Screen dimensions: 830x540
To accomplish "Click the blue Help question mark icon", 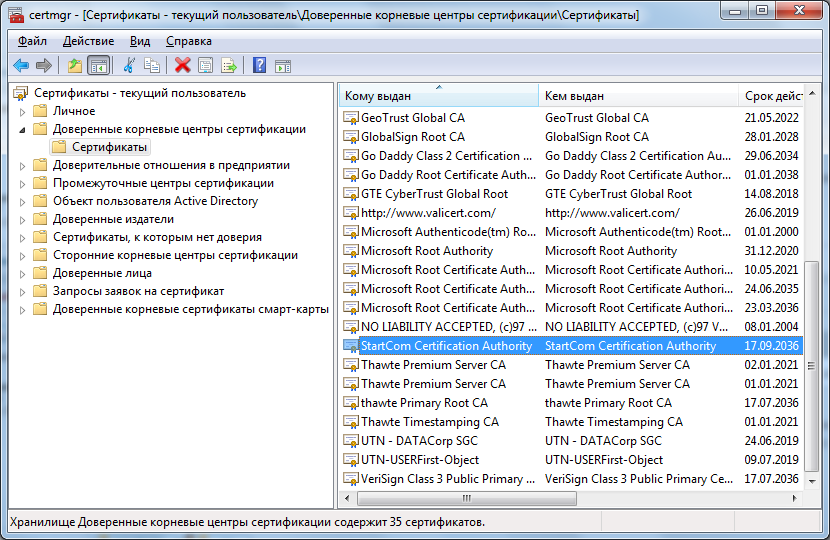I will 259,66.
